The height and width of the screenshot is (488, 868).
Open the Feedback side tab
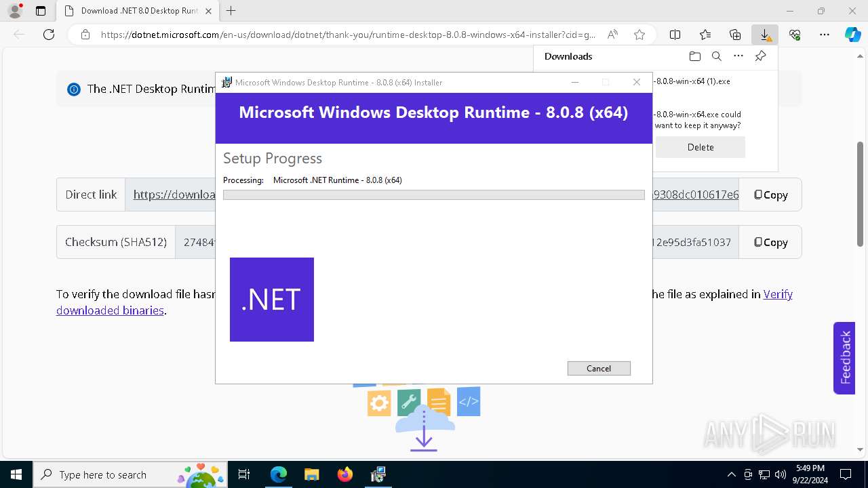[x=844, y=358]
